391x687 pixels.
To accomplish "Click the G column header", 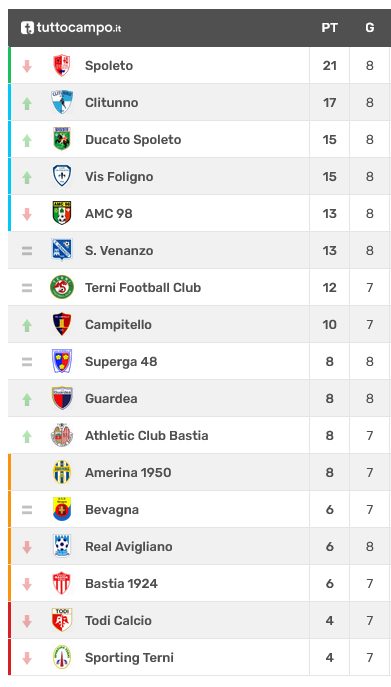I will (370, 28).
